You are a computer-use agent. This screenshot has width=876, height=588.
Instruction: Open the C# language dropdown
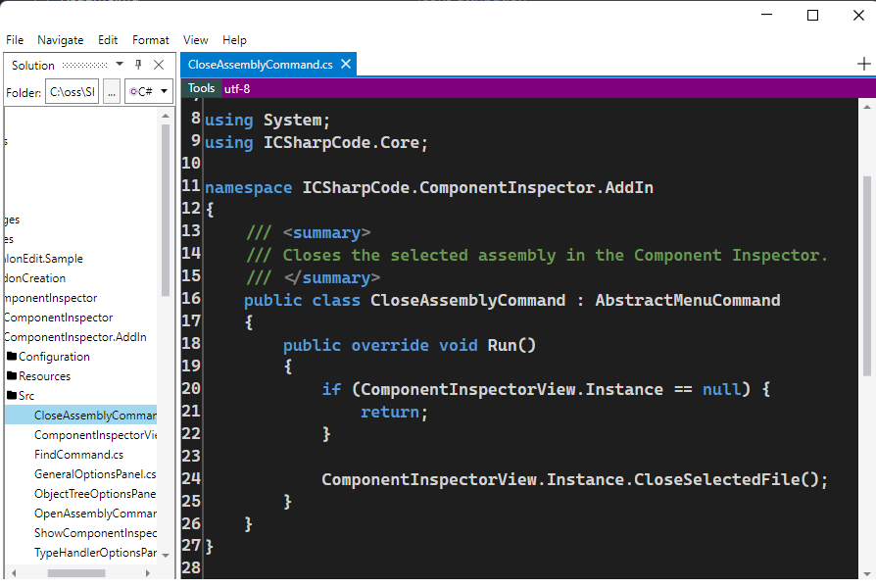[x=149, y=92]
